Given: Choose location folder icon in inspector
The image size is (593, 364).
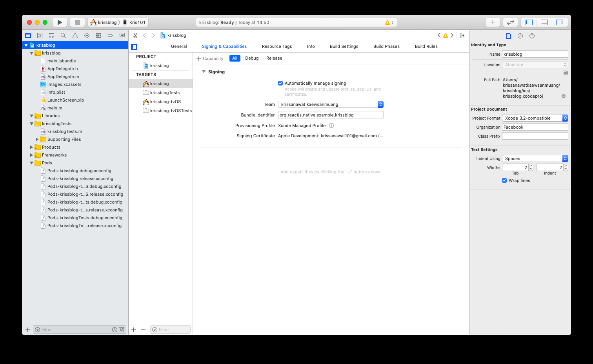Looking at the screenshot, I should pos(566,73).
